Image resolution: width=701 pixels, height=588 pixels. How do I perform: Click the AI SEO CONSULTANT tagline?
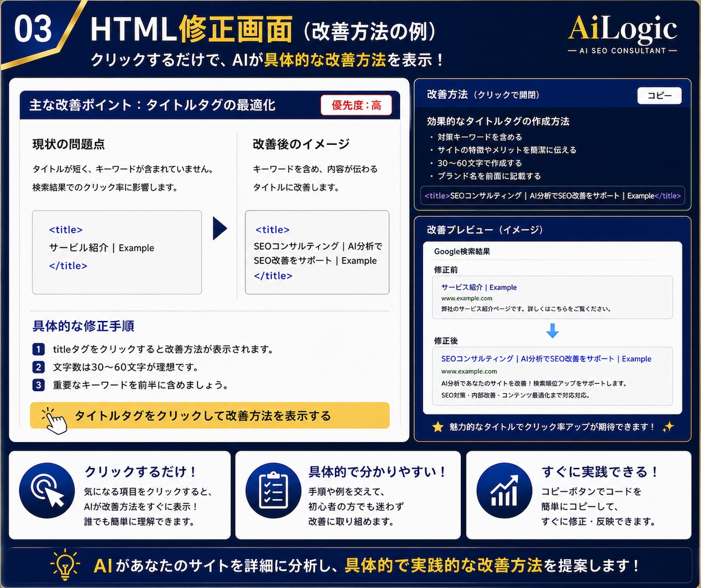pos(622,51)
